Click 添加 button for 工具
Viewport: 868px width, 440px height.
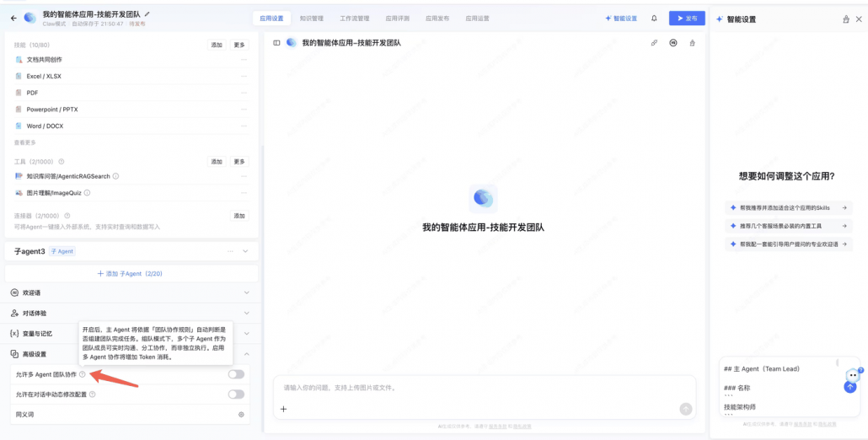[217, 162]
